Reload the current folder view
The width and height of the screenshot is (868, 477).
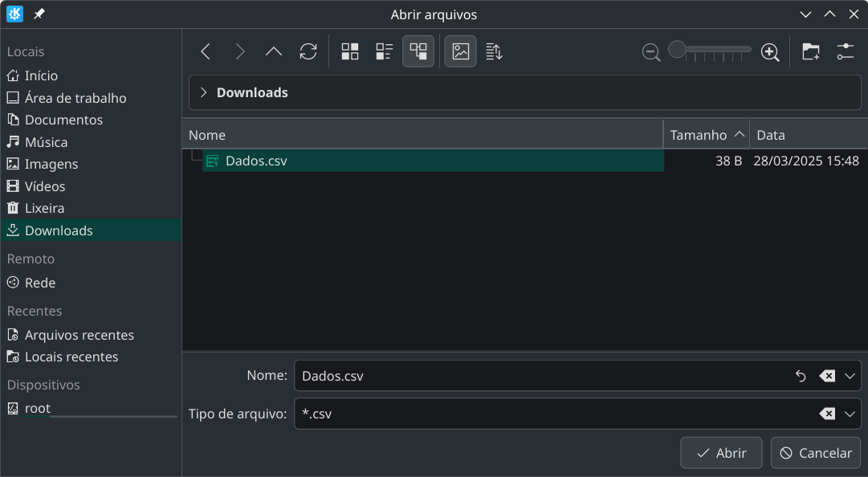click(308, 52)
